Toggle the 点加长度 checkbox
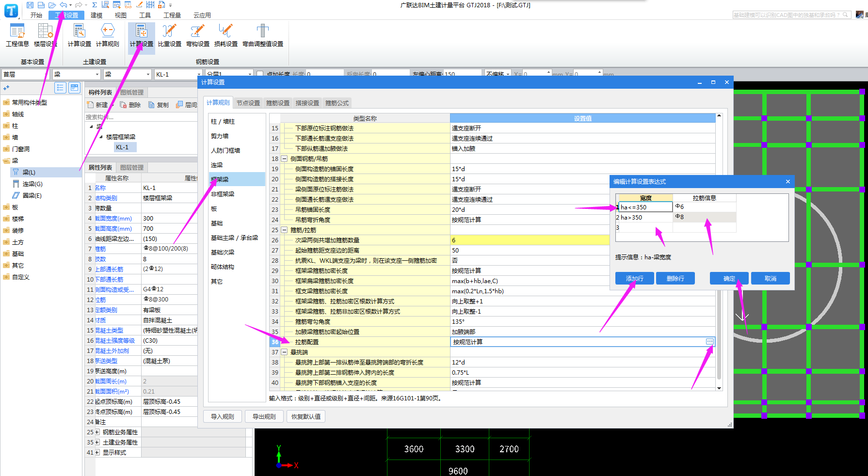This screenshot has width=868, height=476. coord(260,74)
